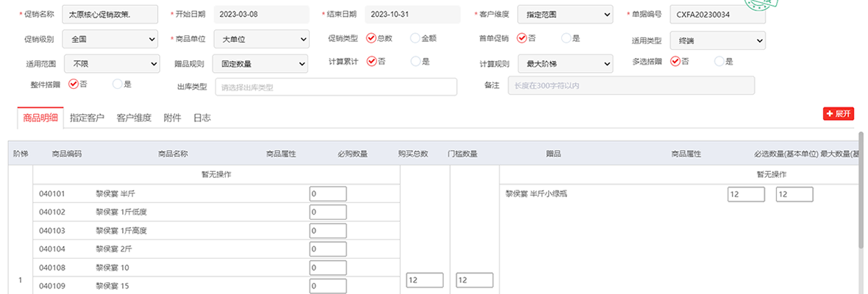Screen dimensions: 868x294
Task: Click the red 展开 expand button
Action: point(838,114)
